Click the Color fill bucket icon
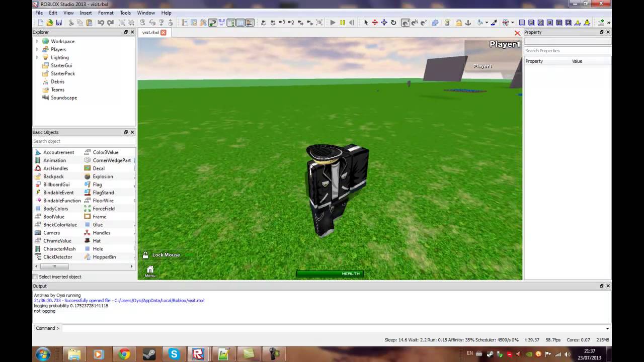Image resolution: width=644 pixels, height=362 pixels. pyautogui.click(x=480, y=23)
